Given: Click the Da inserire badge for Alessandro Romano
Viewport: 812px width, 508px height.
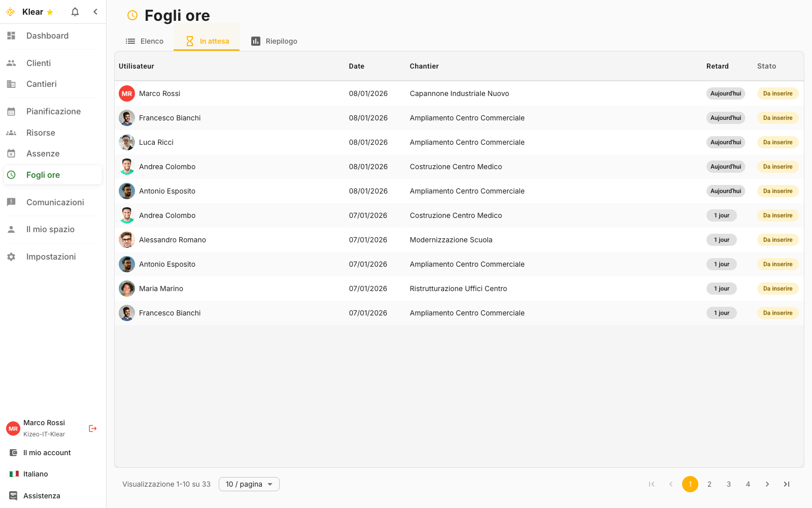Looking at the screenshot, I should pyautogui.click(x=777, y=240).
